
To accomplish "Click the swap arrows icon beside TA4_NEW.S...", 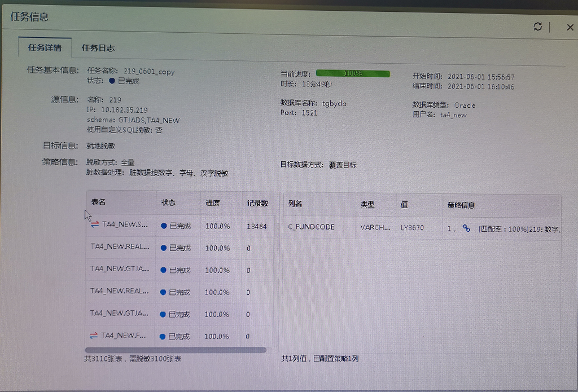I will point(95,224).
